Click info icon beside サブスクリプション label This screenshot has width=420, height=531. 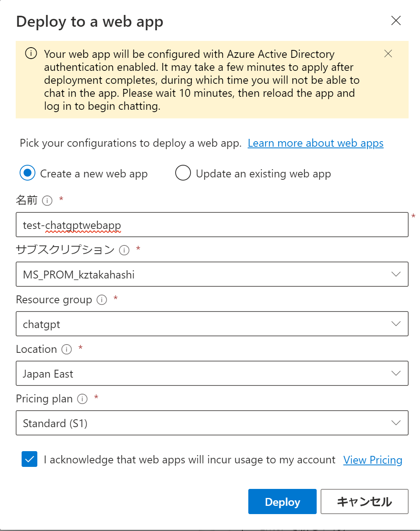[124, 251]
